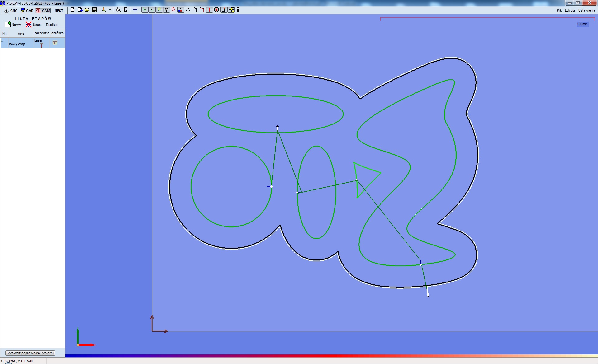The width and height of the screenshot is (598, 364).
Task: Click the yellow arrow export icon
Action: tap(231, 10)
